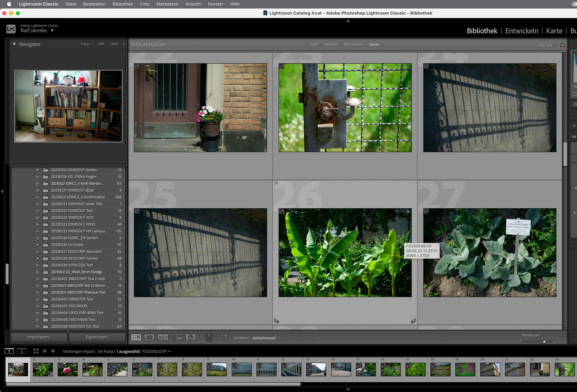The height and width of the screenshot is (392, 577).
Task: Toggle flag on banana plant photo
Action: click(x=276, y=184)
